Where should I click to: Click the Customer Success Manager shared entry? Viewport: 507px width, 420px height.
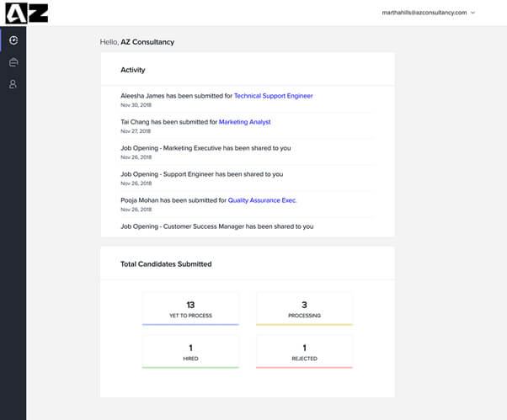(216, 226)
